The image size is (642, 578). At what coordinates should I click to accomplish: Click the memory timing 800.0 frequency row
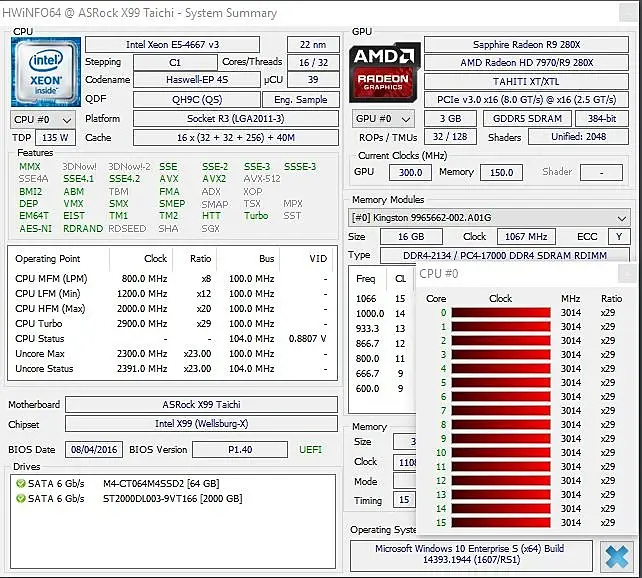coord(382,359)
